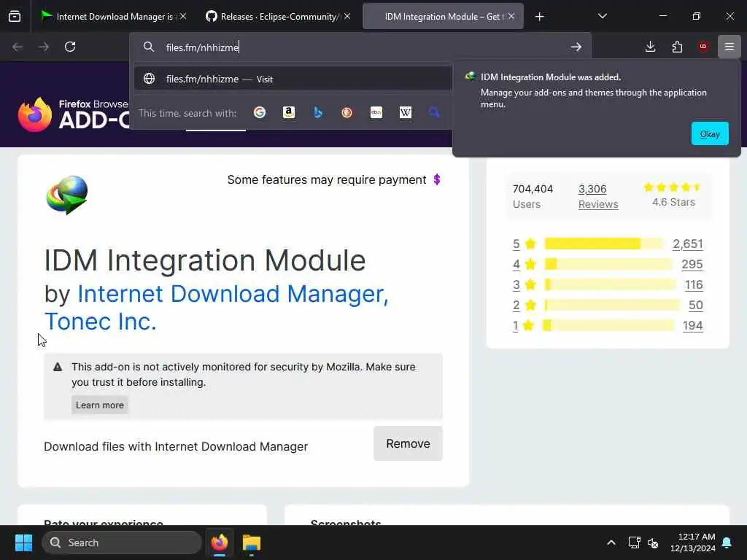The width and height of the screenshot is (747, 560).
Task: Click the address bar with files.fm/nhhizme
Action: (x=362, y=47)
